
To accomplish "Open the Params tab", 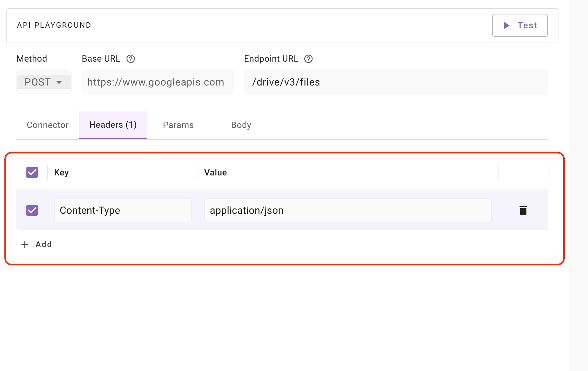I will tap(178, 125).
